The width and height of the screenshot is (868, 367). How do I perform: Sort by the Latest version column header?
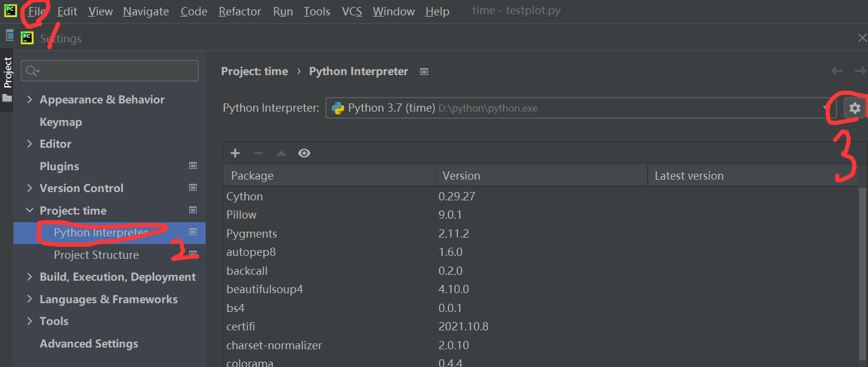(x=689, y=176)
